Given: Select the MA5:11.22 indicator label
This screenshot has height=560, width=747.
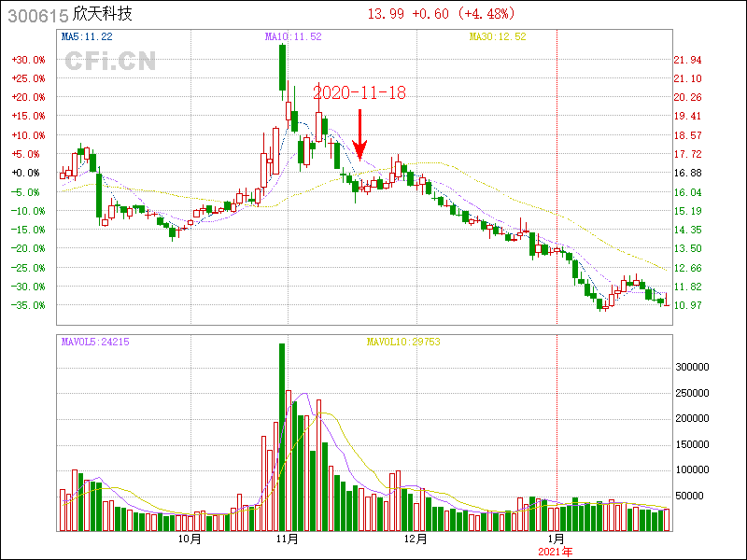Looking at the screenshot, I should [x=87, y=36].
